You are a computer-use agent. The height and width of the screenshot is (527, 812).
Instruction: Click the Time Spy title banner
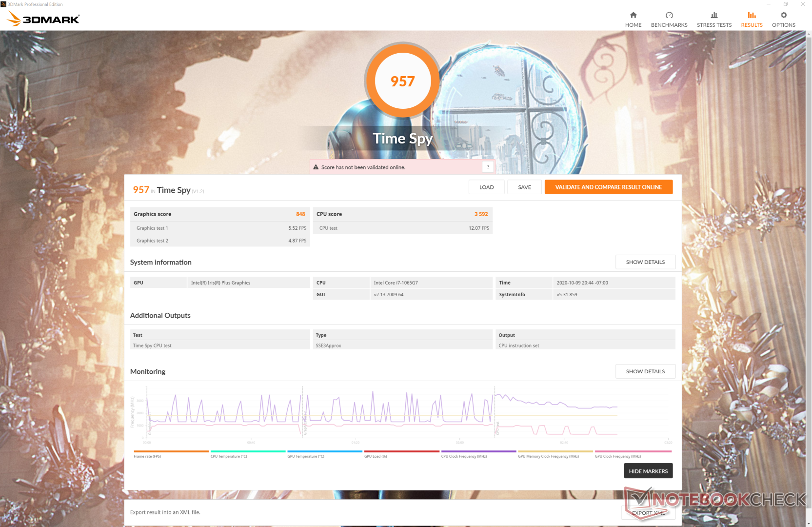click(x=402, y=139)
